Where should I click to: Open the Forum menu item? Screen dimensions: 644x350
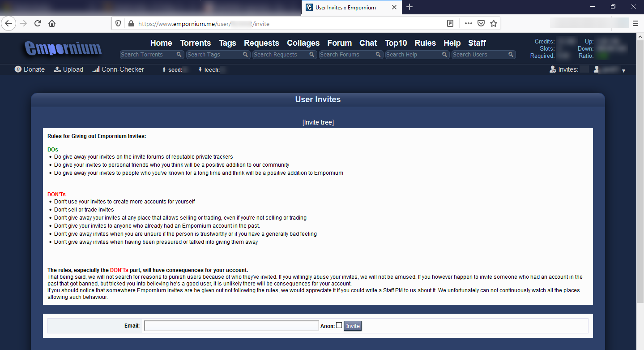pyautogui.click(x=339, y=43)
